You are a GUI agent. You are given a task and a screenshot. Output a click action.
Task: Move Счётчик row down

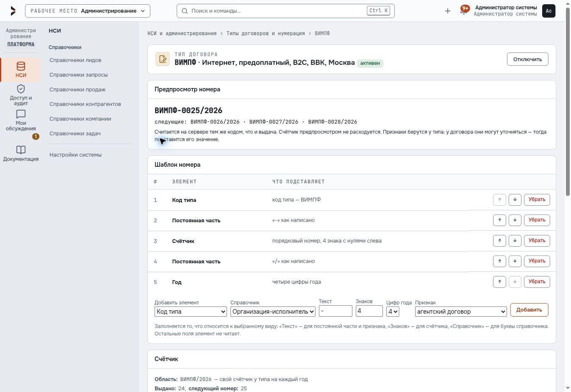coord(515,240)
